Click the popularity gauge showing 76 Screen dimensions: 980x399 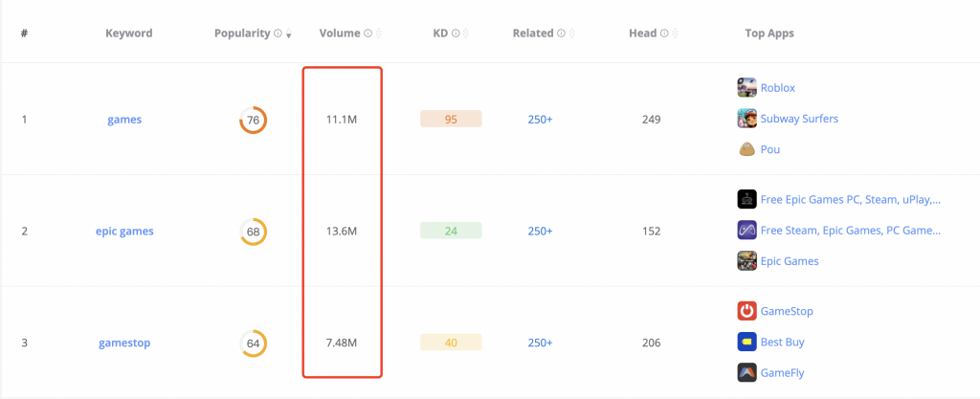tap(253, 120)
